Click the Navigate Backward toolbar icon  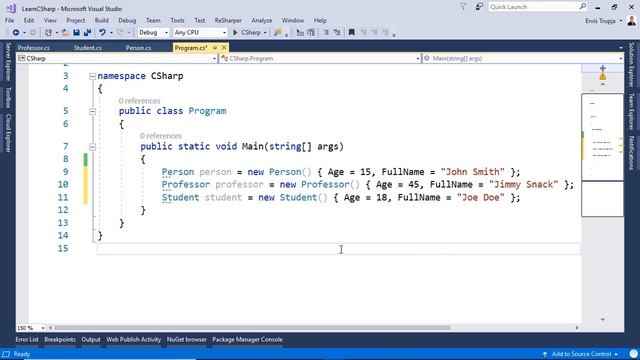pyautogui.click(x=16, y=32)
